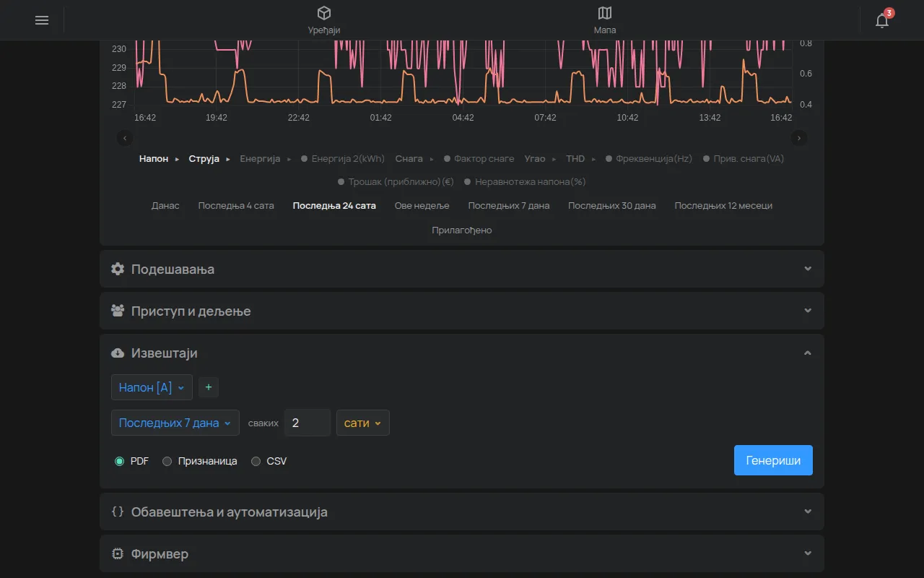
Task: Click the Приступ и дељење users icon
Action: 118,311
